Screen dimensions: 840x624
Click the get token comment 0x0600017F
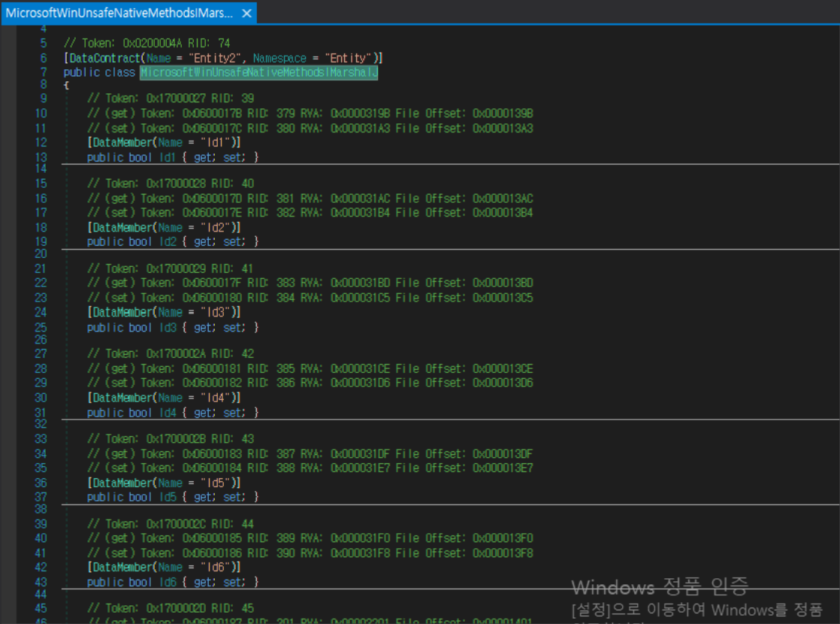pos(310,283)
